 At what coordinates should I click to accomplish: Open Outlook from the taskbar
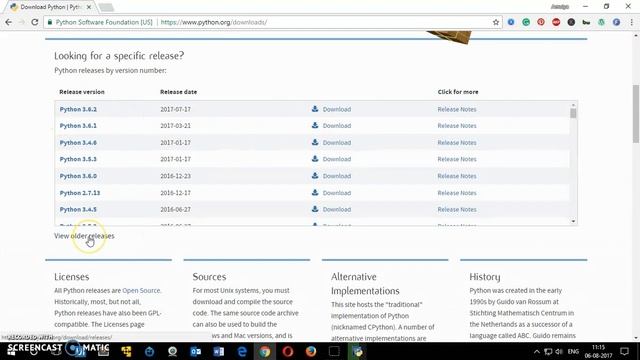coord(196,351)
